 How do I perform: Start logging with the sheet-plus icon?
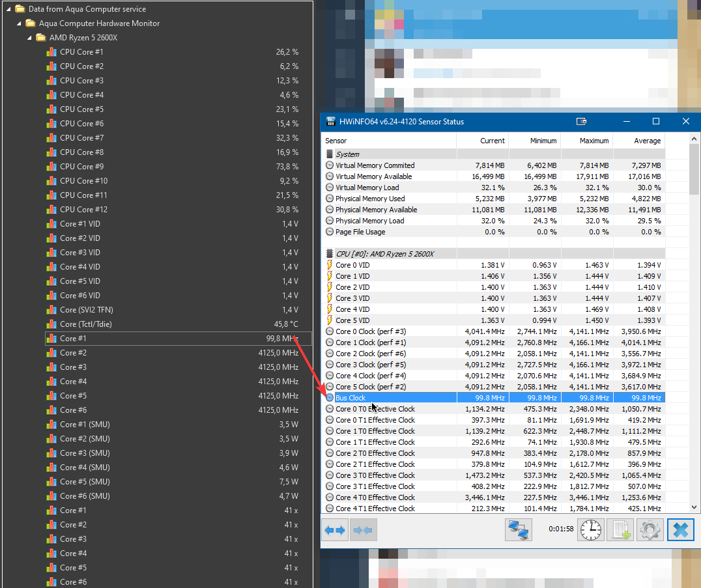(620, 531)
